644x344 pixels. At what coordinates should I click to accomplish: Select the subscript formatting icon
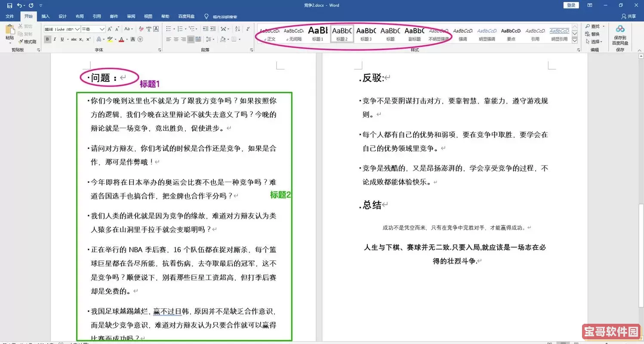[x=80, y=39]
